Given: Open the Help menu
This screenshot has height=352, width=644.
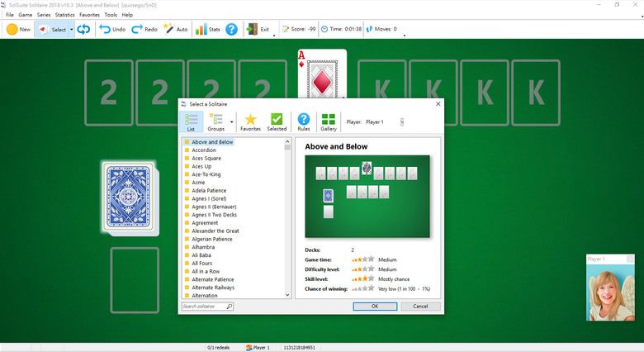Looking at the screenshot, I should pyautogui.click(x=127, y=15).
